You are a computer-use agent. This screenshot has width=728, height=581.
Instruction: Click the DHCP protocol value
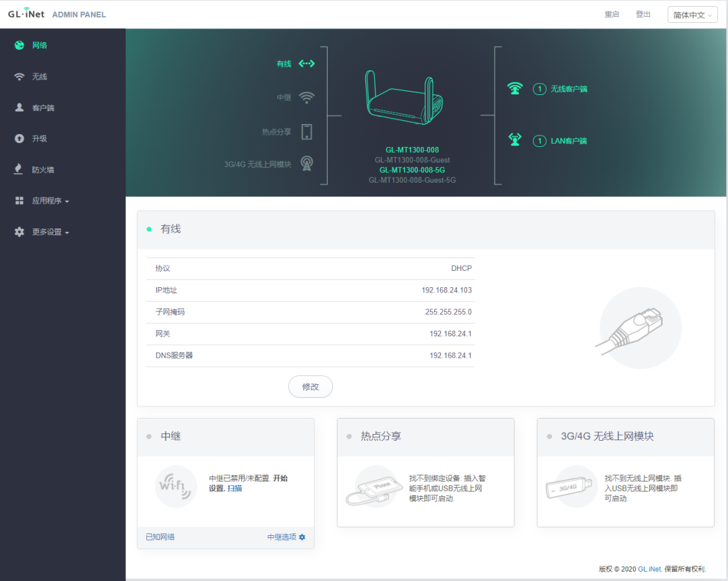(462, 268)
